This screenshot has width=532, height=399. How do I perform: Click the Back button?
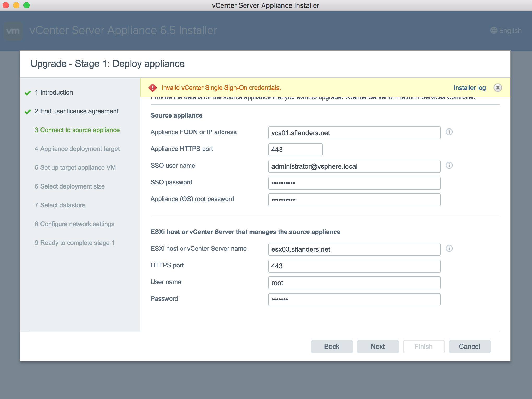click(332, 347)
